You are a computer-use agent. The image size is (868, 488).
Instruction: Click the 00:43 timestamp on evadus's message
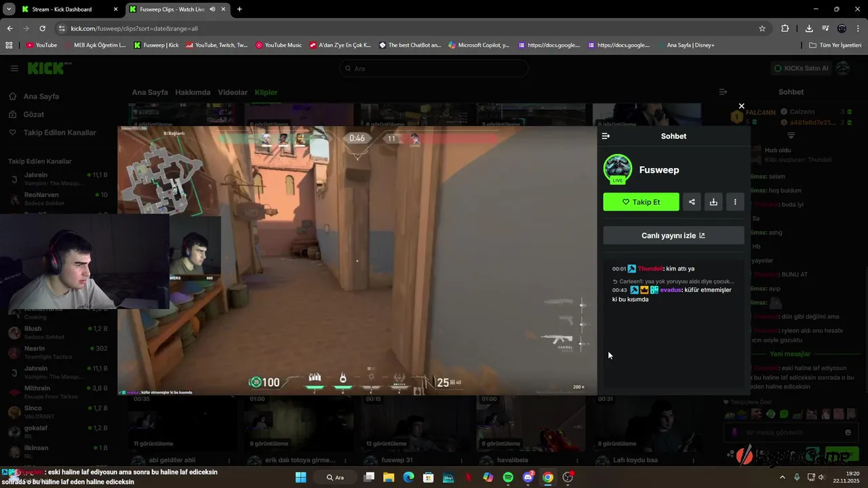pyautogui.click(x=619, y=290)
